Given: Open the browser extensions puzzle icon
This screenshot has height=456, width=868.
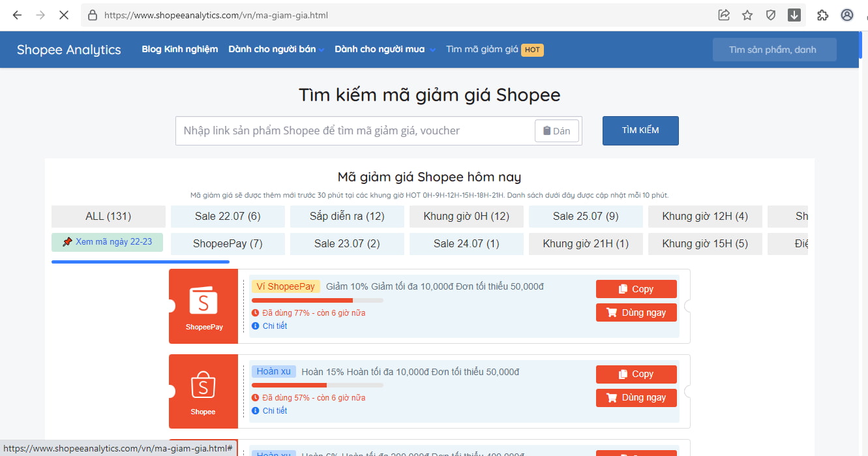Looking at the screenshot, I should [x=822, y=15].
